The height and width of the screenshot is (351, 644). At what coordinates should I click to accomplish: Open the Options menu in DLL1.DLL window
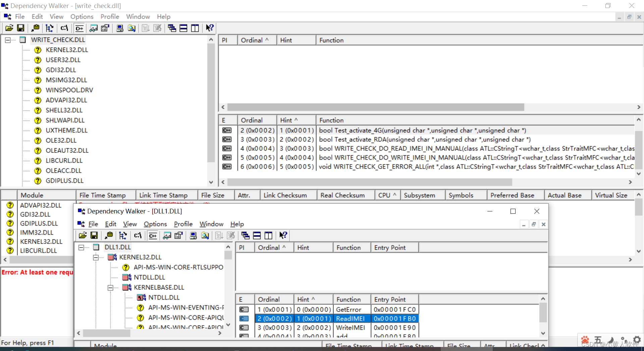tap(155, 224)
